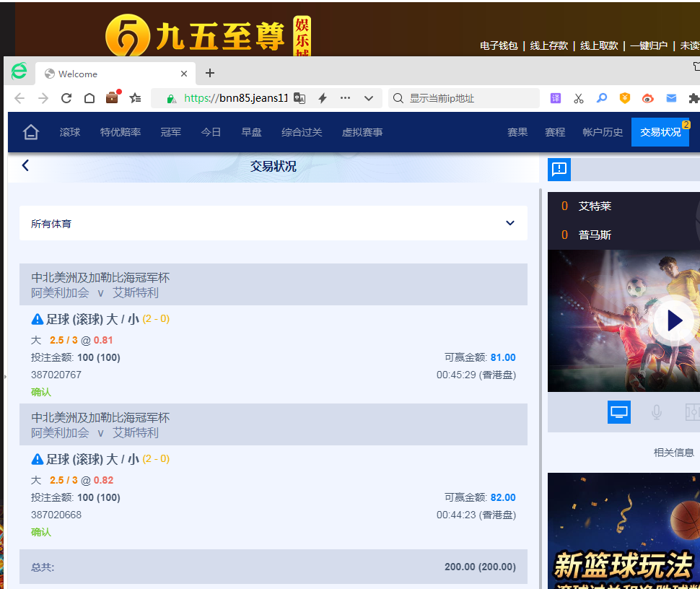Click the 可赢金额 81.00 value
The image size is (700, 589).
[x=503, y=357]
